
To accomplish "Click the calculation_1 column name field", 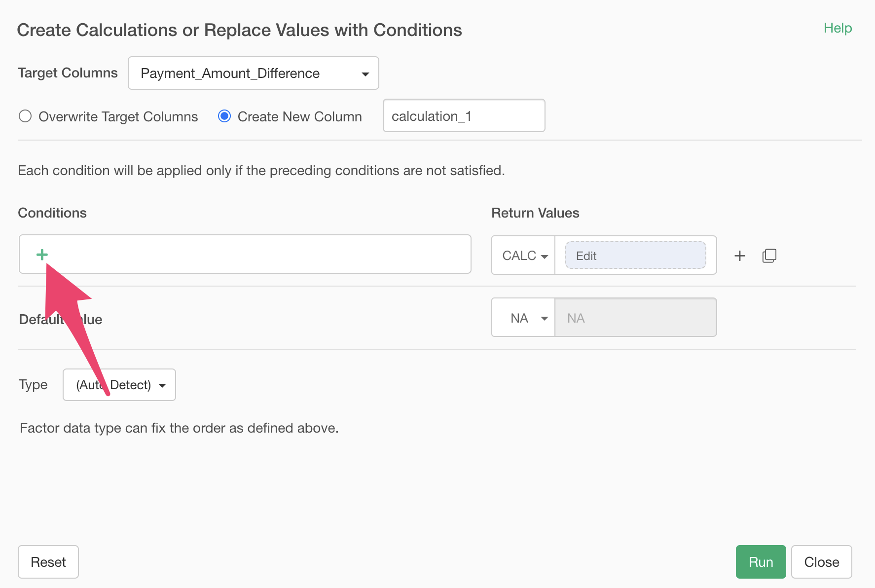I will pos(464,116).
